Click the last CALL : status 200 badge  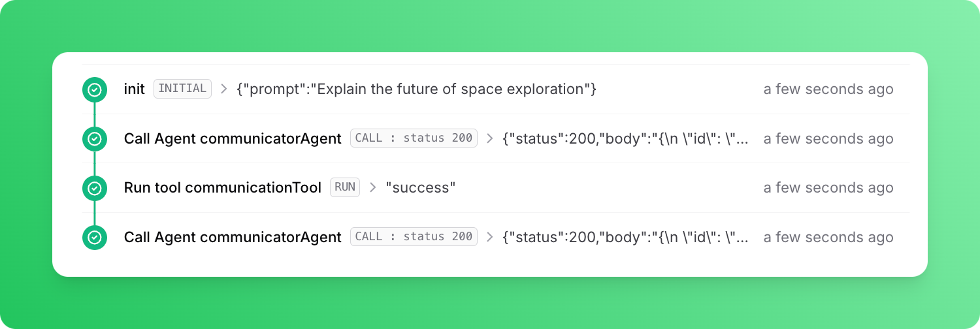[x=414, y=236]
